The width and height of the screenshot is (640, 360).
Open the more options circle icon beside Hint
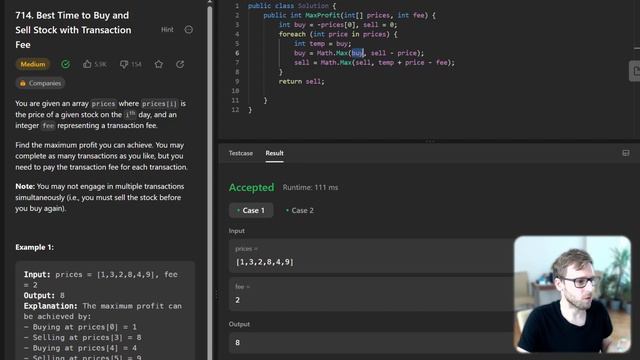(x=189, y=30)
